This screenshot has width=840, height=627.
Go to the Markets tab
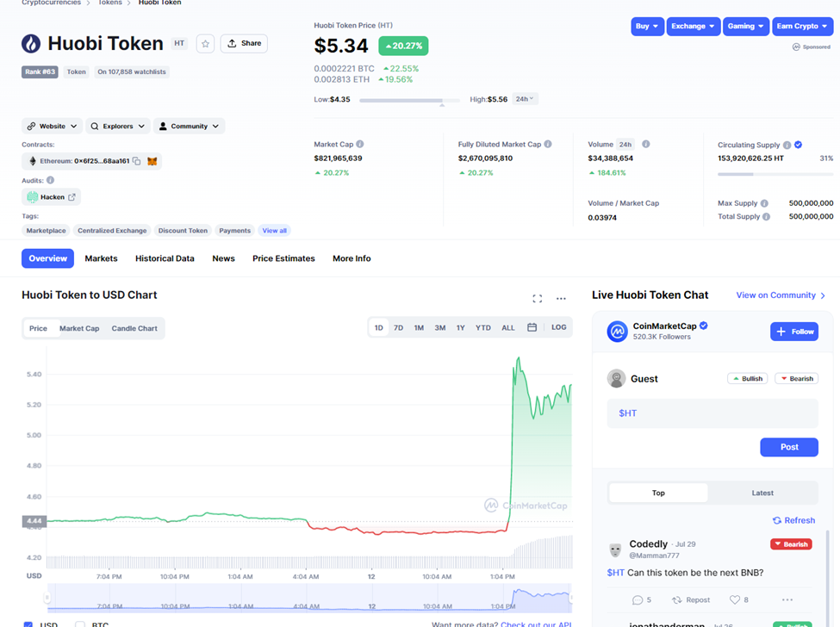tap(101, 258)
